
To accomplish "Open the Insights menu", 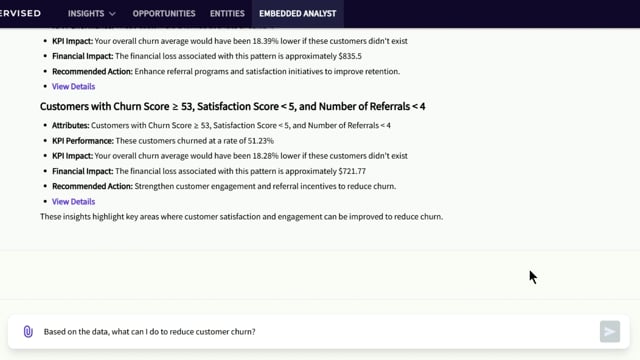I will click(91, 13).
